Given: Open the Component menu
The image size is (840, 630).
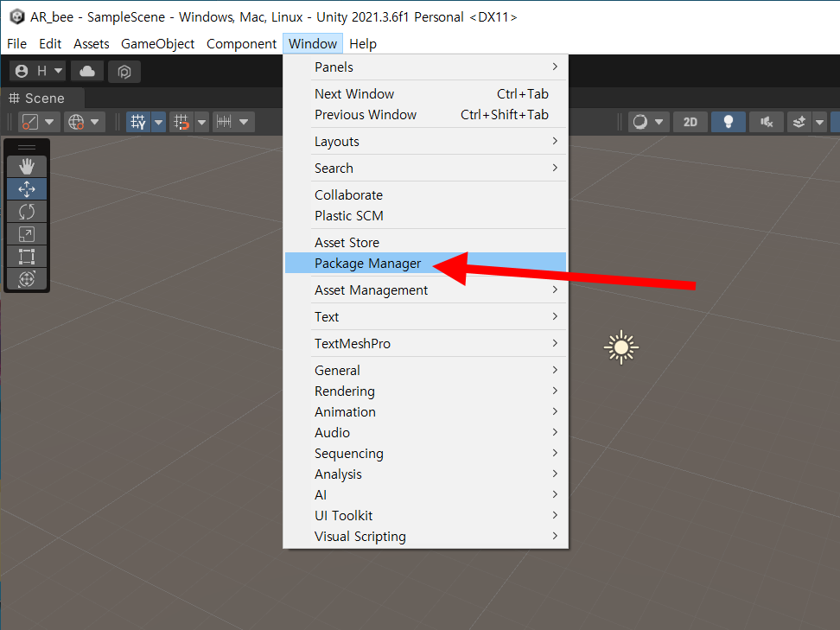Looking at the screenshot, I should (x=241, y=44).
